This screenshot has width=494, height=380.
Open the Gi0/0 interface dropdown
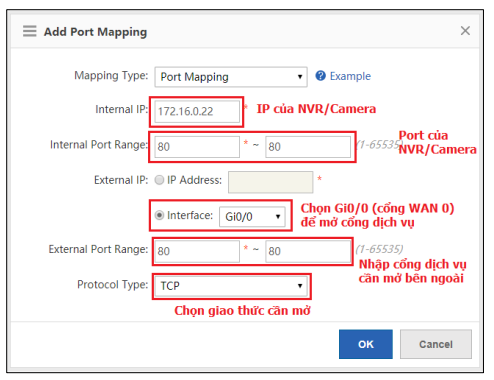[252, 217]
